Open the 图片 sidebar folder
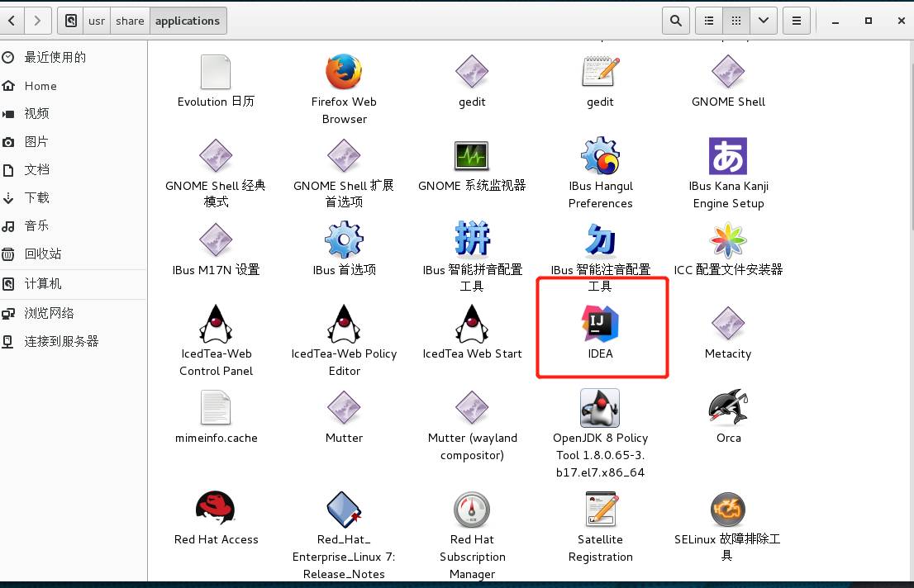The image size is (914, 588). tap(74, 141)
